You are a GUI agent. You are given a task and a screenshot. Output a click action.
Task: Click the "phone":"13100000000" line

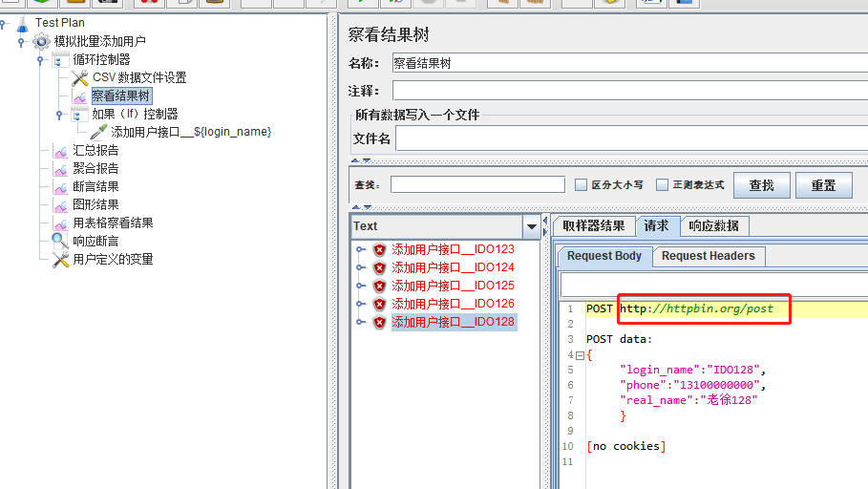point(692,386)
